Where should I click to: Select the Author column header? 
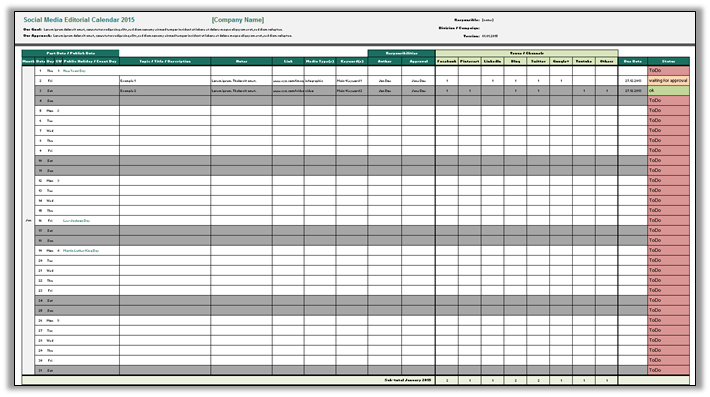pyautogui.click(x=384, y=61)
